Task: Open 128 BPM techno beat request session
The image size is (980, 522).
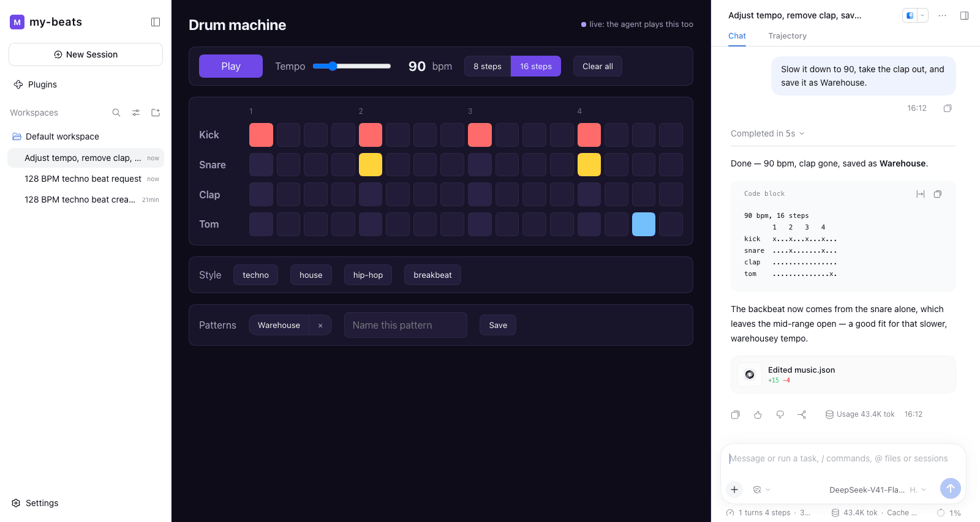Action: click(86, 179)
